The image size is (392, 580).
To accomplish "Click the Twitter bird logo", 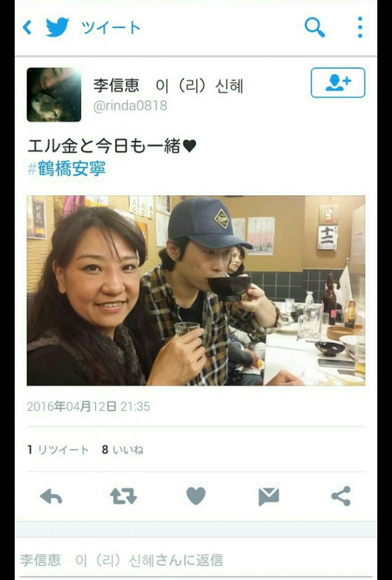I will 57,27.
